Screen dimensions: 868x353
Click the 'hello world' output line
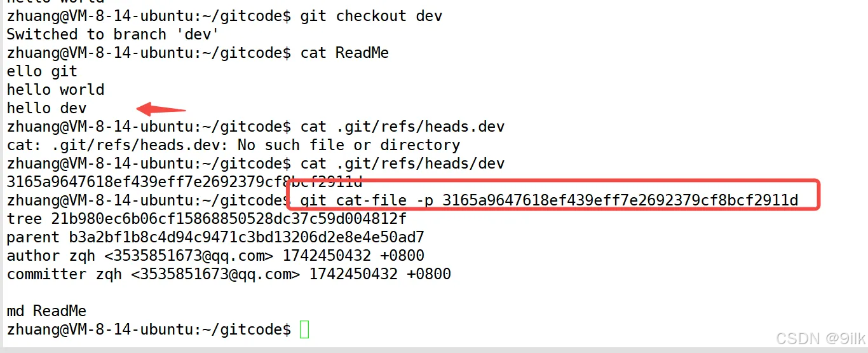coord(55,90)
